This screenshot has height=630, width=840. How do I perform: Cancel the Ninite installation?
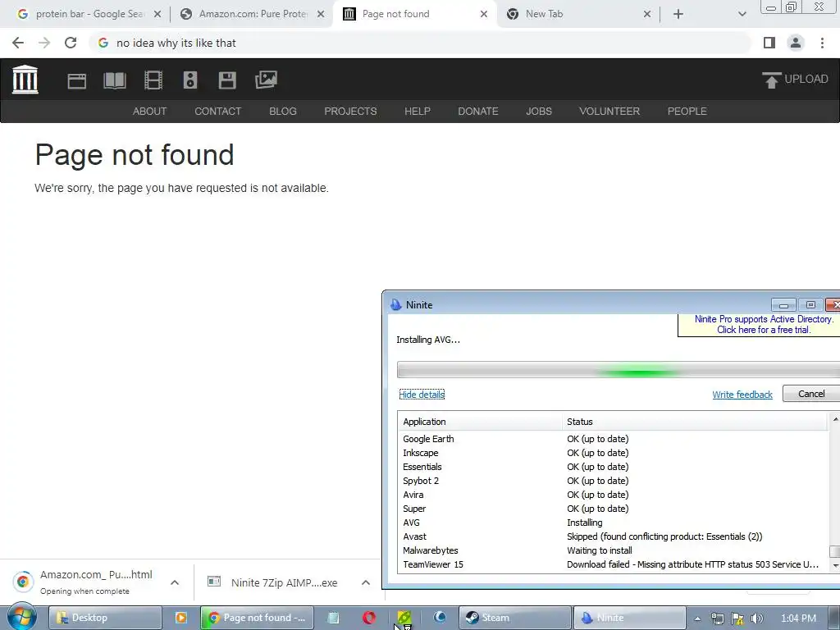coord(811,394)
